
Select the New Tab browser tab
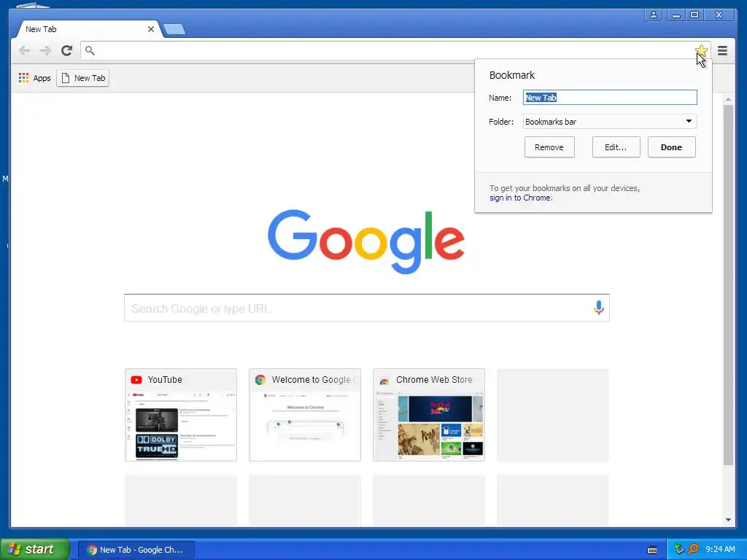pyautogui.click(x=88, y=29)
